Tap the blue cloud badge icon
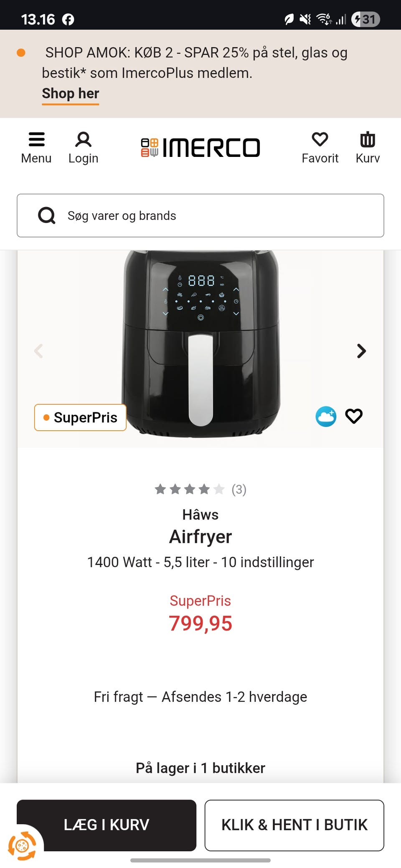This screenshot has height=868, width=401. [326, 416]
